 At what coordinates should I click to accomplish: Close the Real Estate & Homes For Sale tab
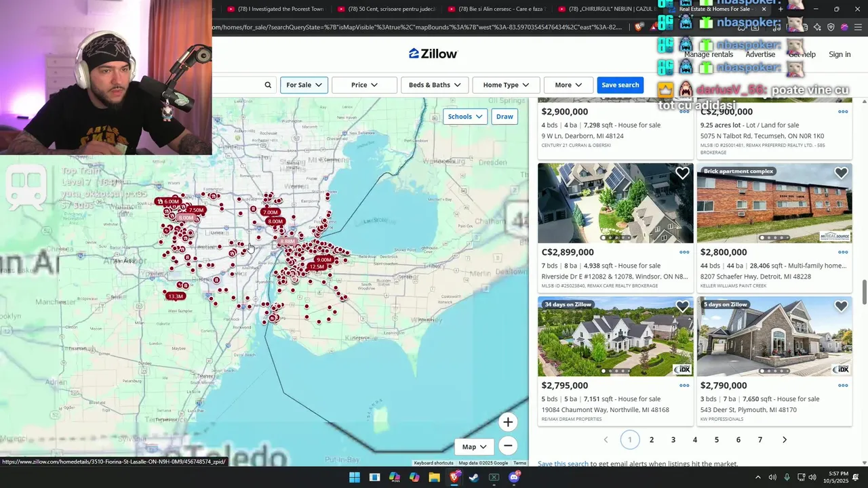(x=764, y=9)
